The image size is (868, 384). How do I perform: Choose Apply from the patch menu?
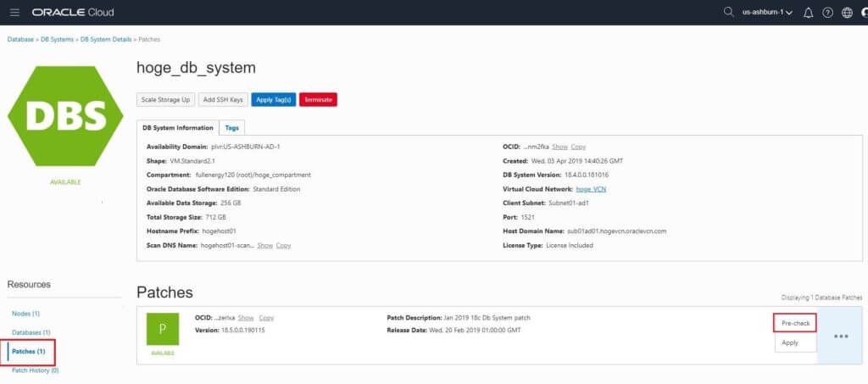click(x=790, y=342)
